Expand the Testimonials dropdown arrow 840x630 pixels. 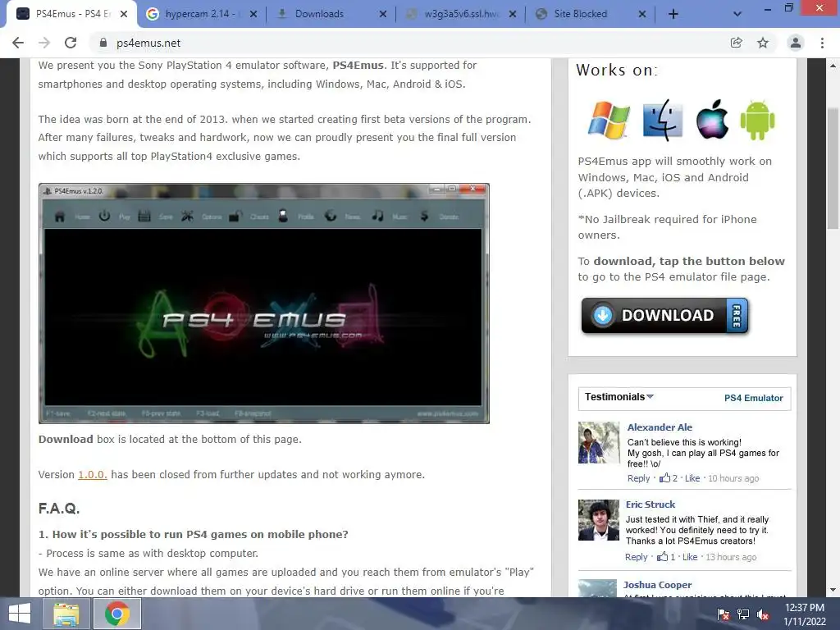tap(650, 396)
